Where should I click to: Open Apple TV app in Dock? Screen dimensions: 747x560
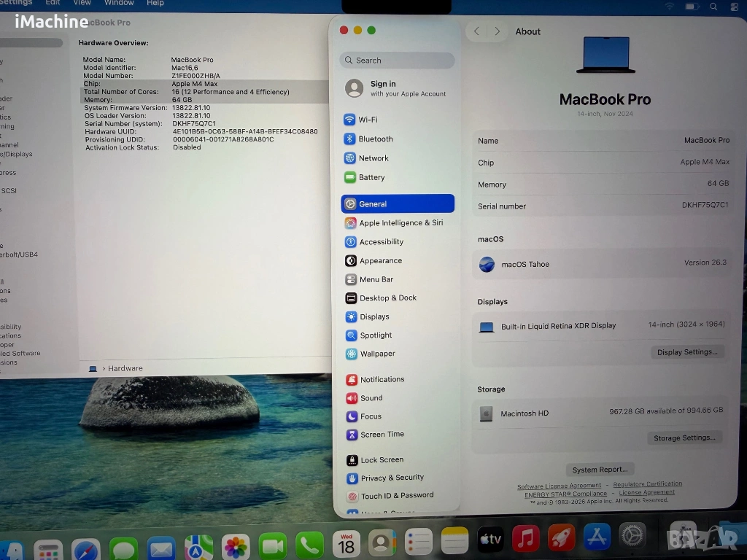(490, 540)
